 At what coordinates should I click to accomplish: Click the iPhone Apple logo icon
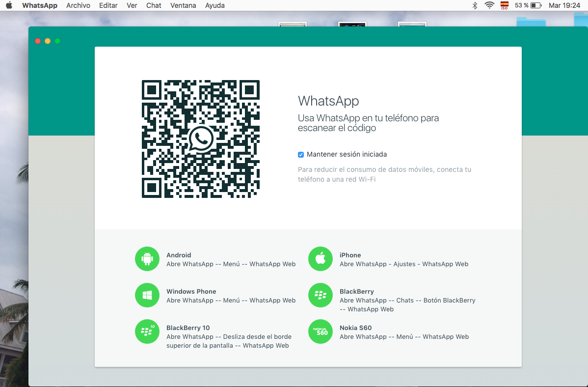[x=320, y=259]
